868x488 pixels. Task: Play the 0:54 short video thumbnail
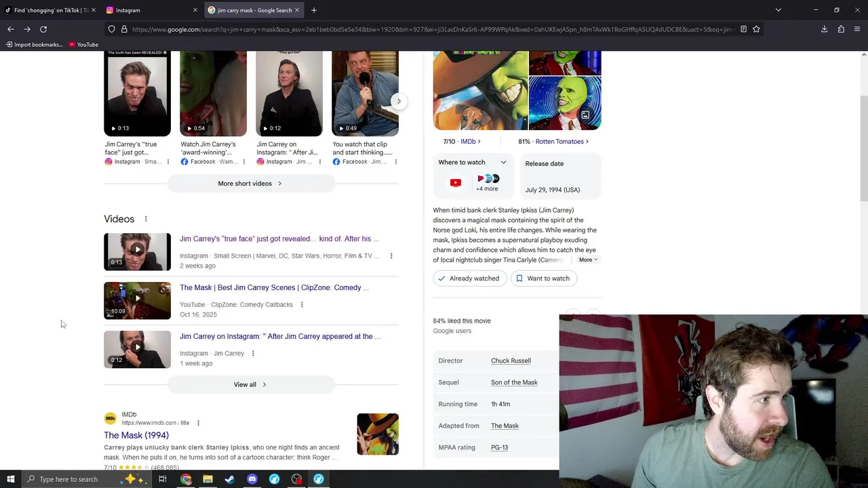pyautogui.click(x=213, y=94)
